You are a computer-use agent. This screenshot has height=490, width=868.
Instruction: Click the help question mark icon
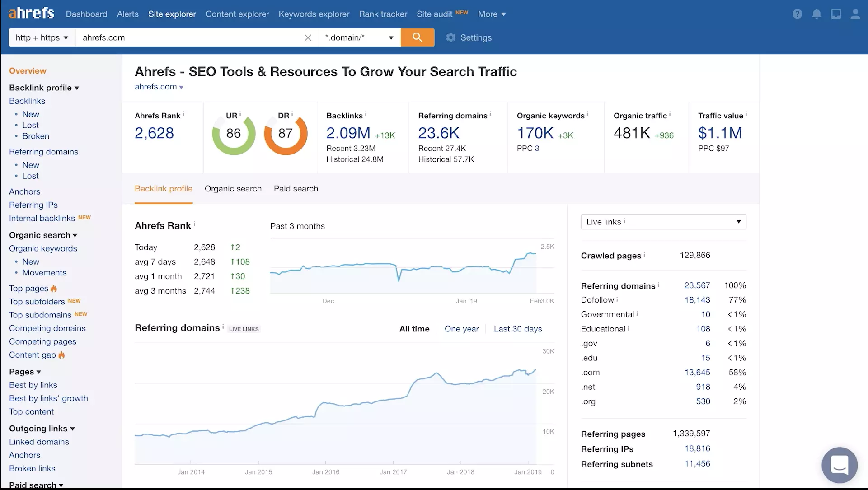coord(797,13)
